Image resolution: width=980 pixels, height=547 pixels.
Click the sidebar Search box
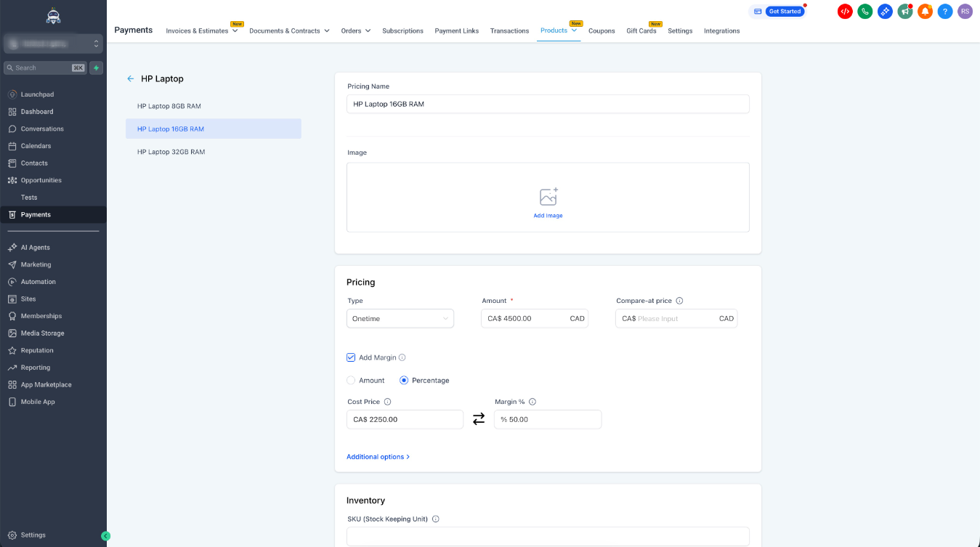[x=45, y=68]
